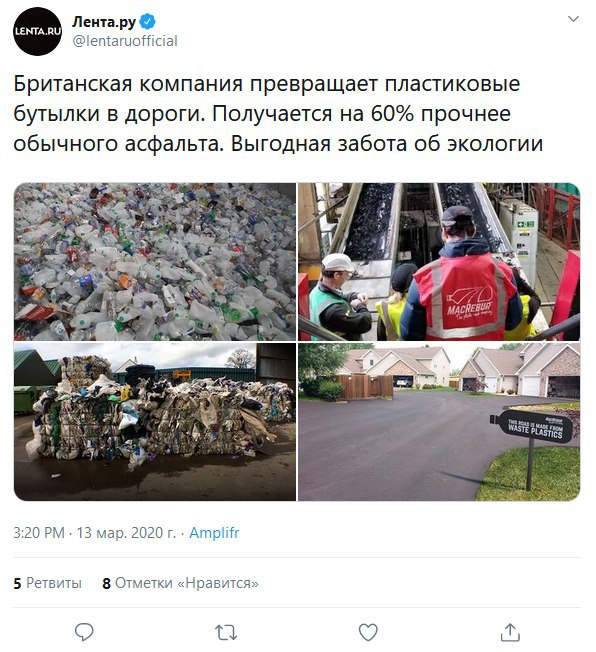Screen dimensions: 596x652
Task: Click the MacRebur logo on red vest
Action: pos(470,306)
